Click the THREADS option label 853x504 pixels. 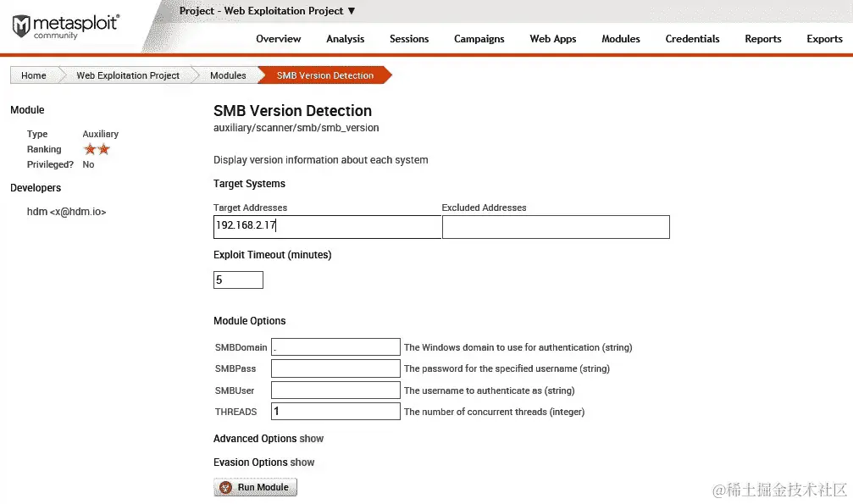point(235,412)
